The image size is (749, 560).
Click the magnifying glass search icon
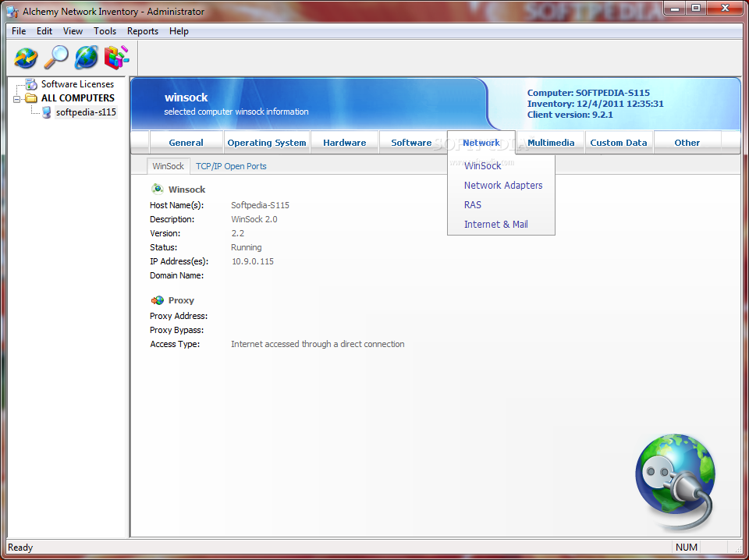coord(56,57)
